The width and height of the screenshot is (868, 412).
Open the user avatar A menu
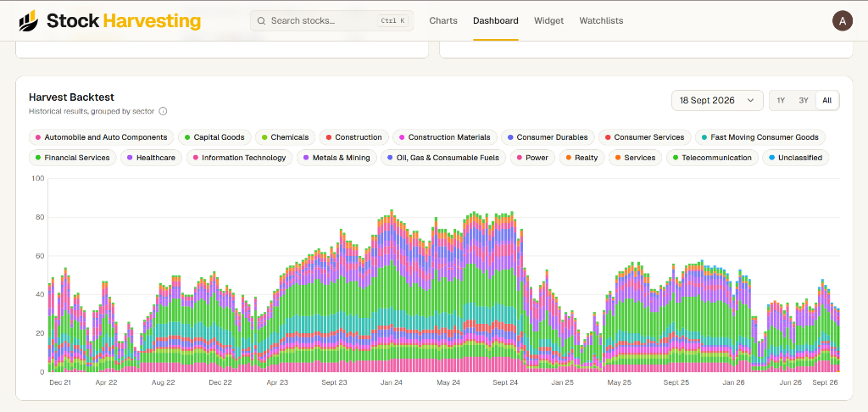click(x=842, y=21)
